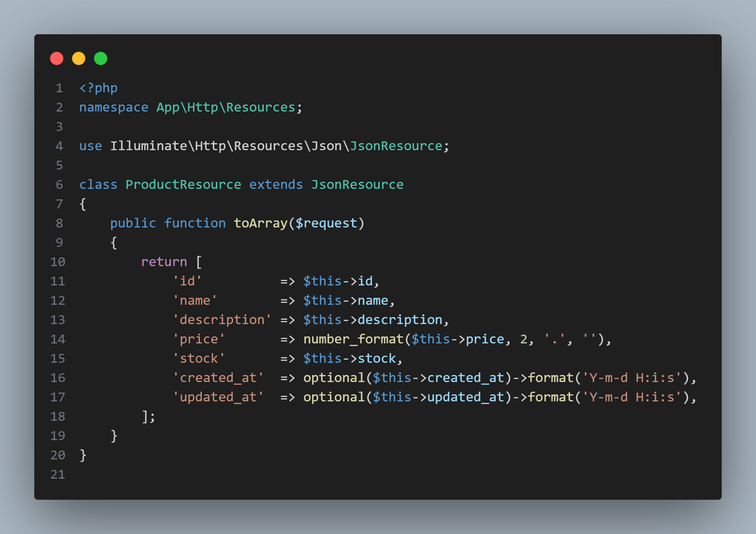Click the green maximize dot

tap(101, 58)
